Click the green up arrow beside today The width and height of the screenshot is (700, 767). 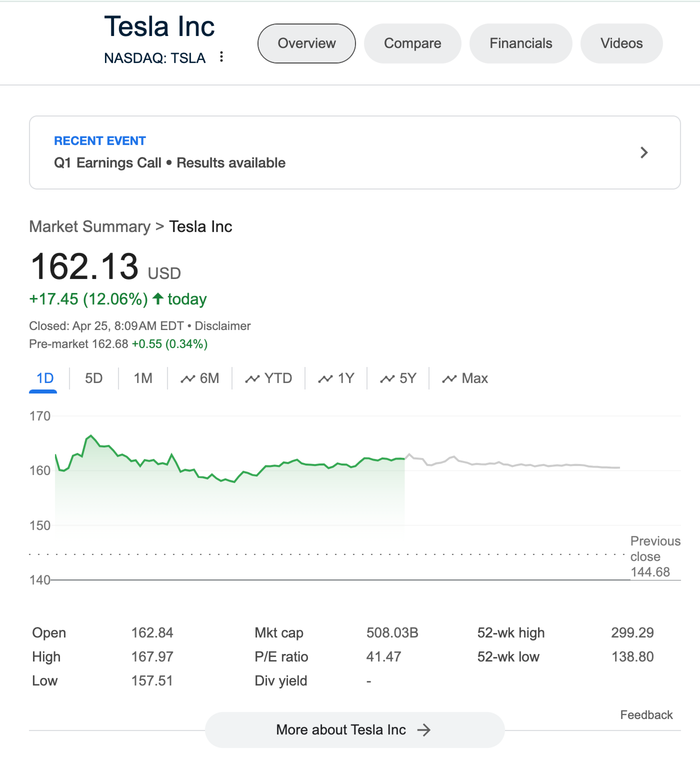pyautogui.click(x=158, y=299)
